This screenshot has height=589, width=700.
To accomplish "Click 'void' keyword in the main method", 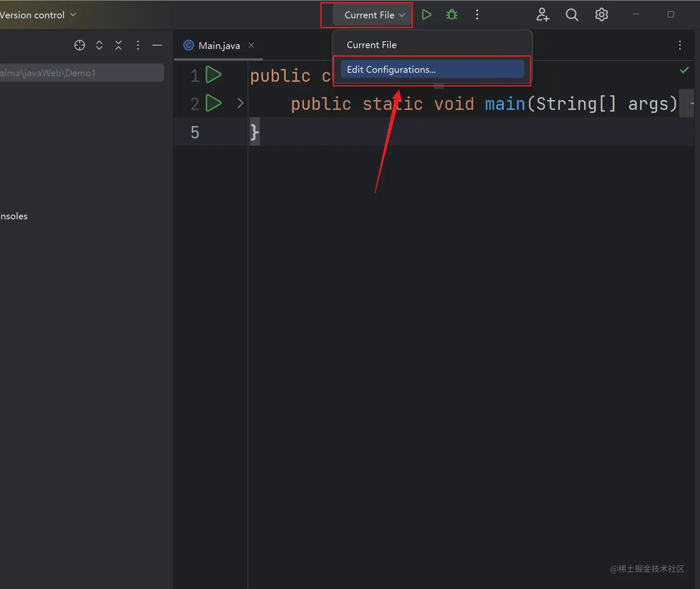I will (x=454, y=104).
